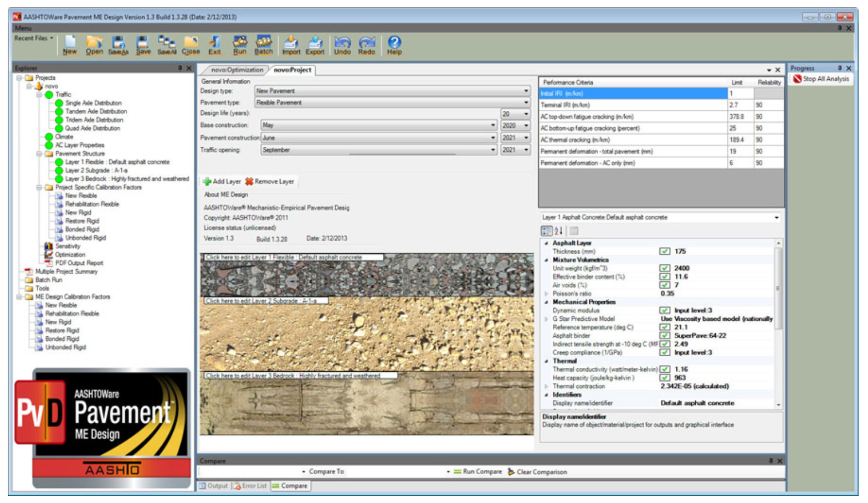The height and width of the screenshot is (503, 868).
Task: Select Climate node in Explorer tree
Action: point(64,137)
